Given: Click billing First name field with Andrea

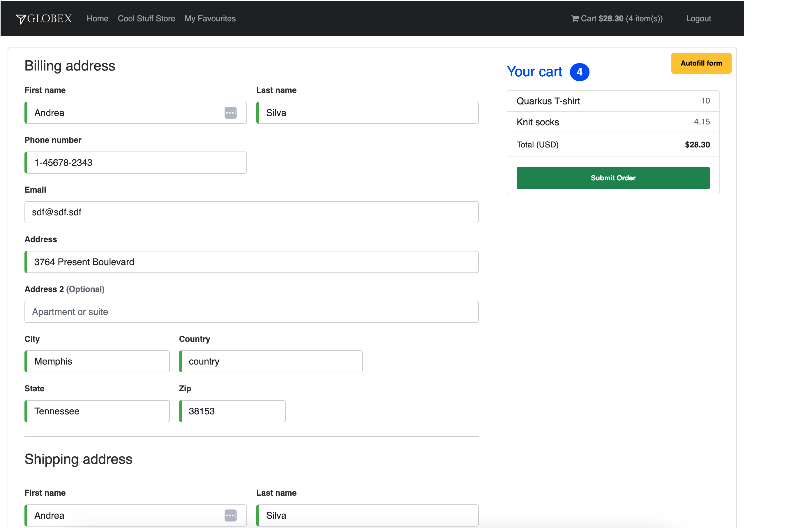Looking at the screenshot, I should pyautogui.click(x=135, y=113).
